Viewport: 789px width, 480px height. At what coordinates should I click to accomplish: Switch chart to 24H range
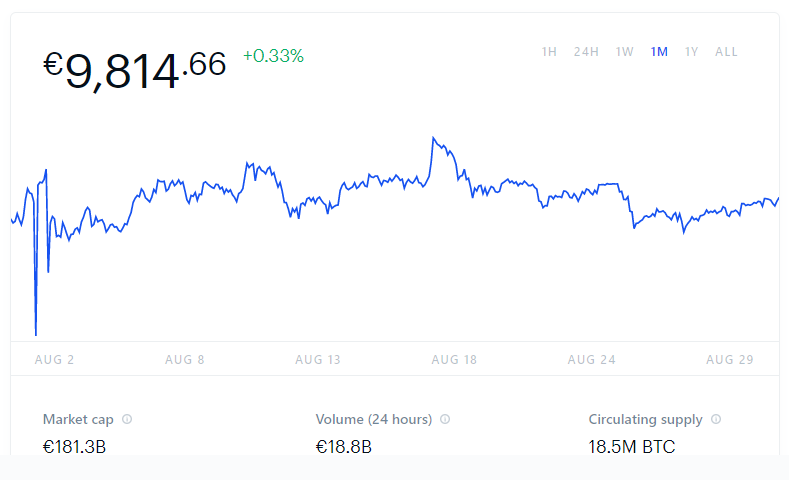(586, 52)
